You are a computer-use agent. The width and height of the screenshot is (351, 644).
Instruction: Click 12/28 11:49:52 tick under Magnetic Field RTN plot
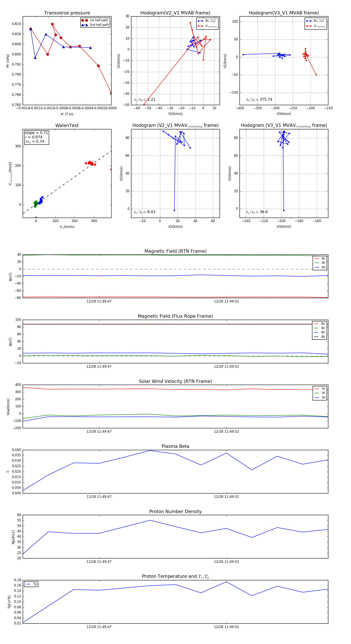click(226, 302)
